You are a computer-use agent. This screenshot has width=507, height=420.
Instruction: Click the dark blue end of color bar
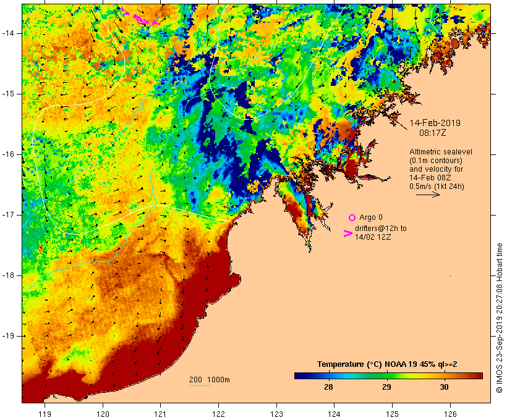(298, 376)
